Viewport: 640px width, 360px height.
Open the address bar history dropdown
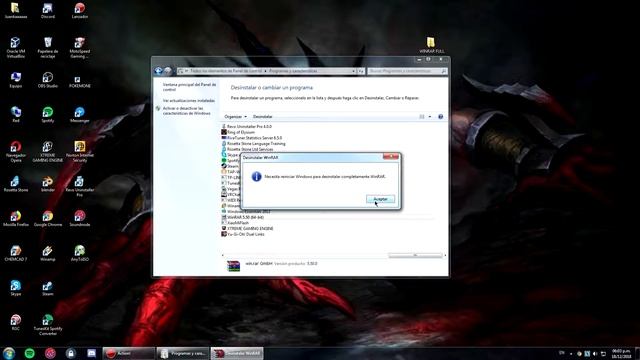point(353,71)
